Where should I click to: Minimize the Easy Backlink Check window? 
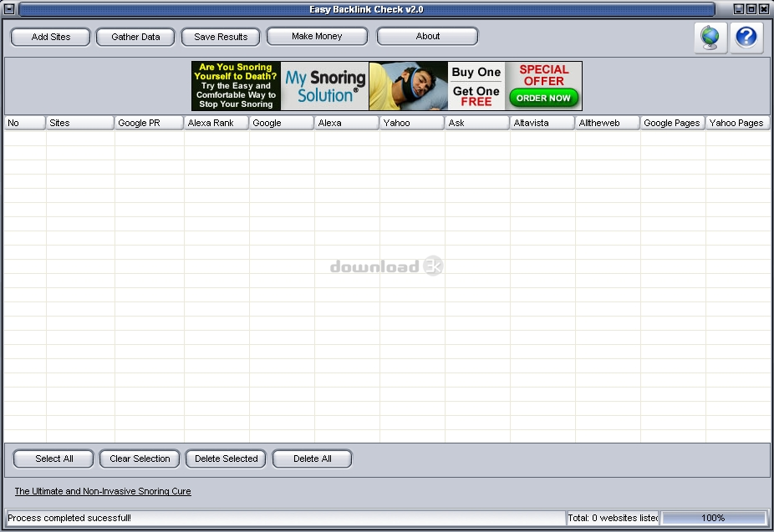click(x=738, y=9)
